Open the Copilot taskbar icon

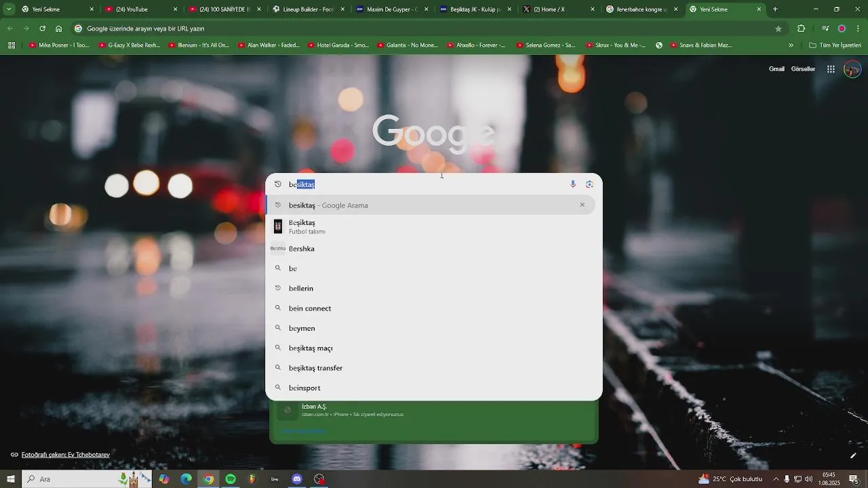click(164, 479)
